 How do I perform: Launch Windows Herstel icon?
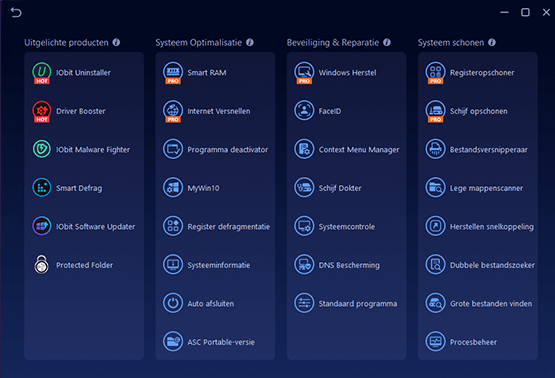[x=304, y=72]
